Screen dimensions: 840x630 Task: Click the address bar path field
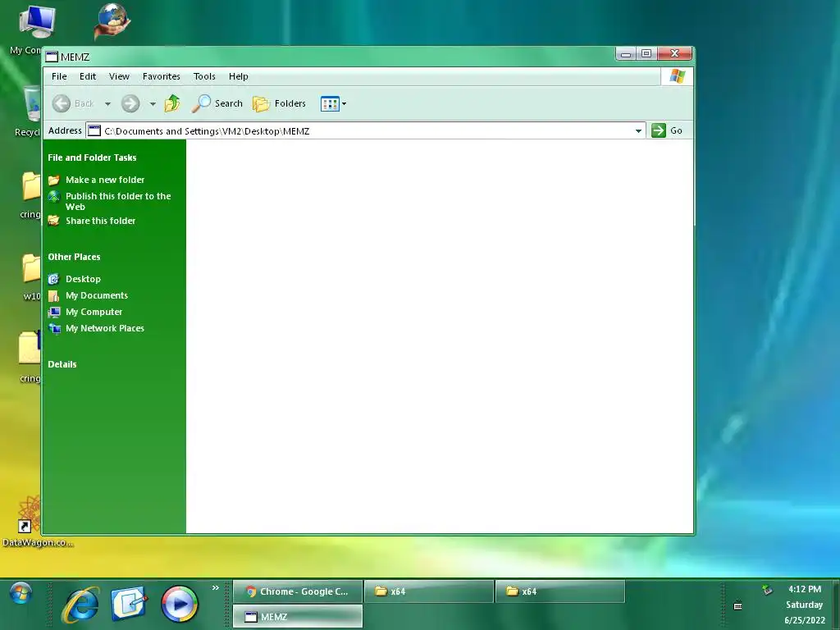click(x=365, y=130)
